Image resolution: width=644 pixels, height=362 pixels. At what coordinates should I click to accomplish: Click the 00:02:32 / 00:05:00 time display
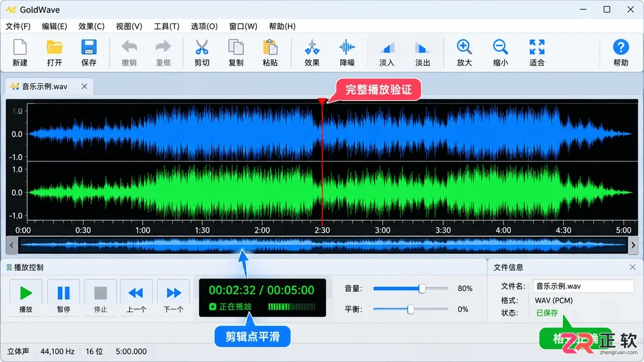click(261, 290)
